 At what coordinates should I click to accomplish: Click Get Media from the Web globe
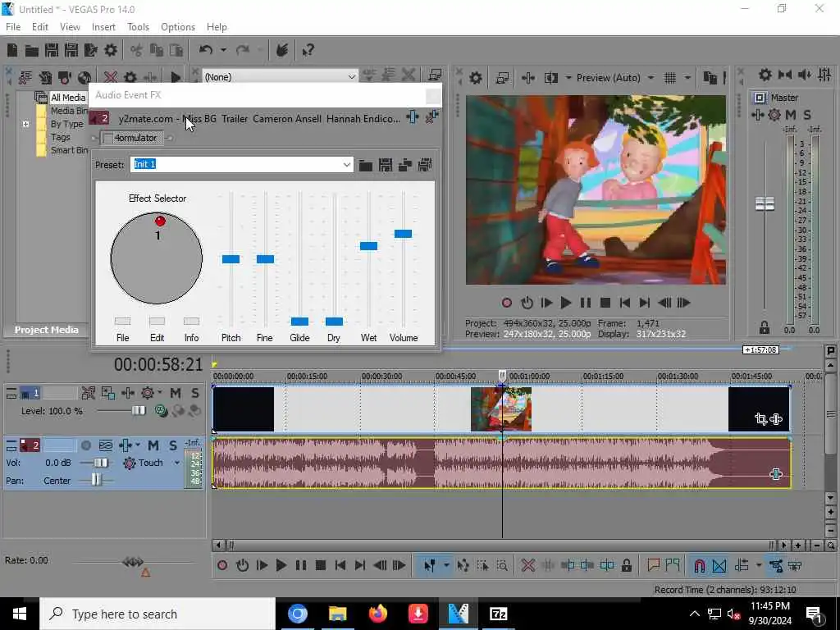tap(84, 77)
